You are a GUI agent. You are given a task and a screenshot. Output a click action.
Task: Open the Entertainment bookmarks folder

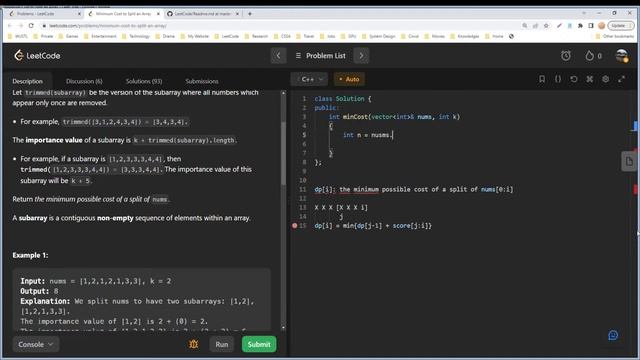(100, 36)
